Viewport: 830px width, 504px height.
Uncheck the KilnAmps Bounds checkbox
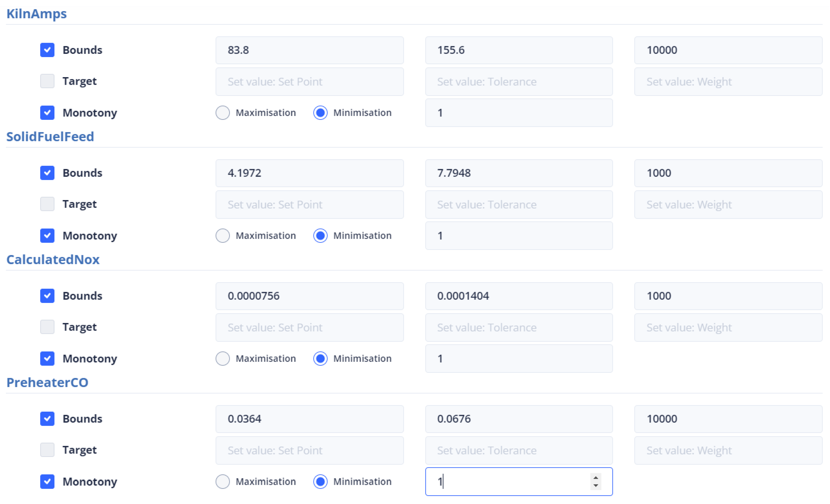tap(47, 50)
